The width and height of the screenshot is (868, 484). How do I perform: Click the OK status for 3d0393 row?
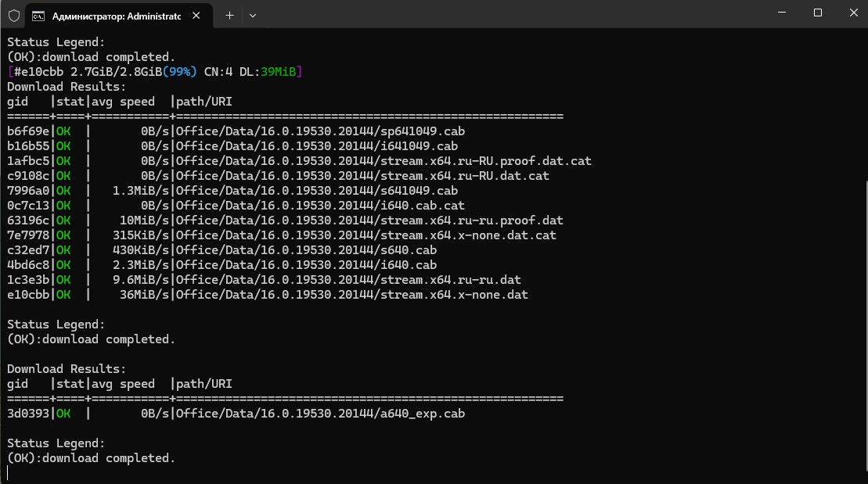pyautogui.click(x=63, y=414)
